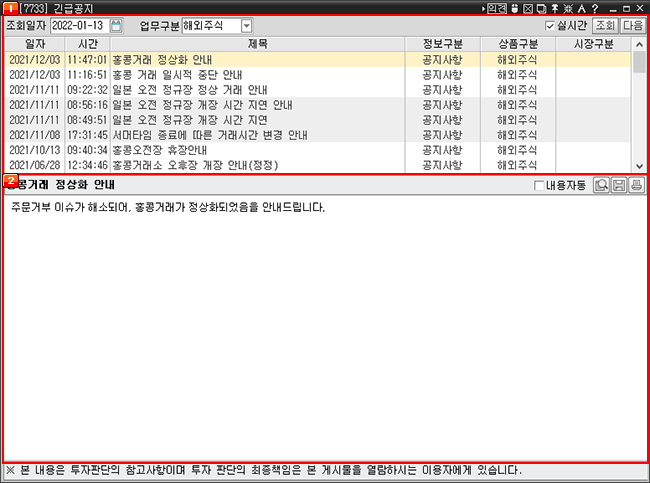Print the notice with printer icon
Viewport: 650px width, 483px height.
[x=636, y=185]
